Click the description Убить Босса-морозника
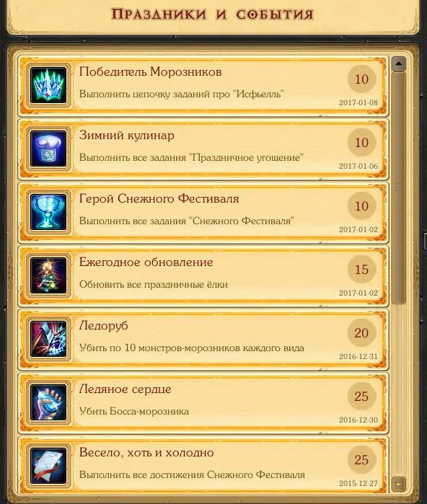This screenshot has height=504, width=427. (134, 412)
